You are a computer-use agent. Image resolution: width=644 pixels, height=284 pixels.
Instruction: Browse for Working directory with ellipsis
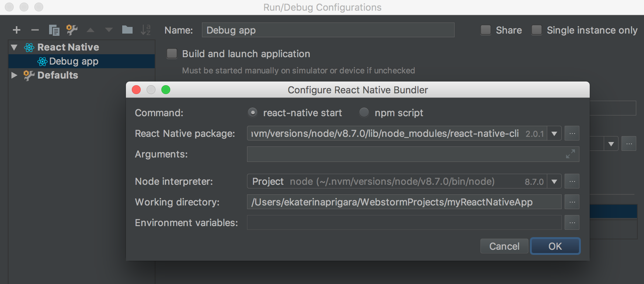coord(572,202)
